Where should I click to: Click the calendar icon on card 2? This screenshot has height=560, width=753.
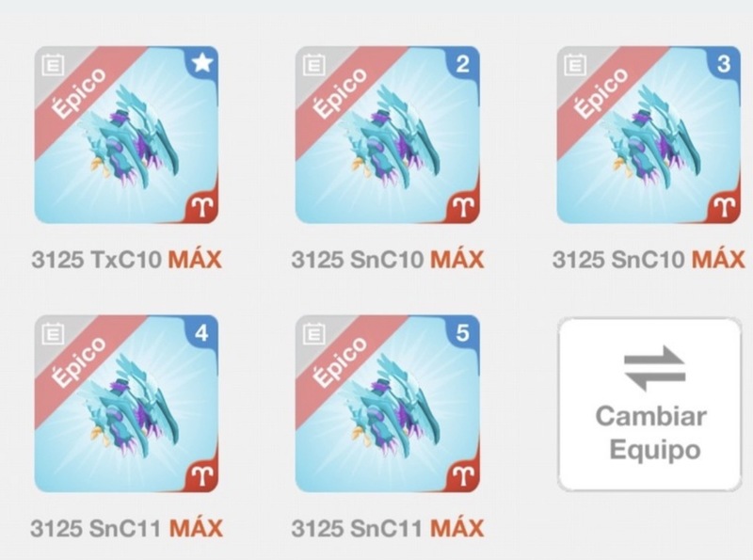tap(314, 65)
